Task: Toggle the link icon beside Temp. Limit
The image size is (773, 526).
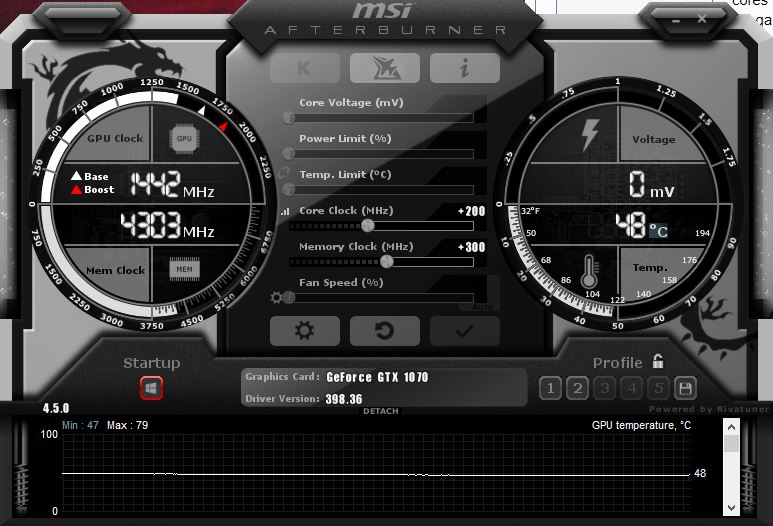Action: point(283,173)
